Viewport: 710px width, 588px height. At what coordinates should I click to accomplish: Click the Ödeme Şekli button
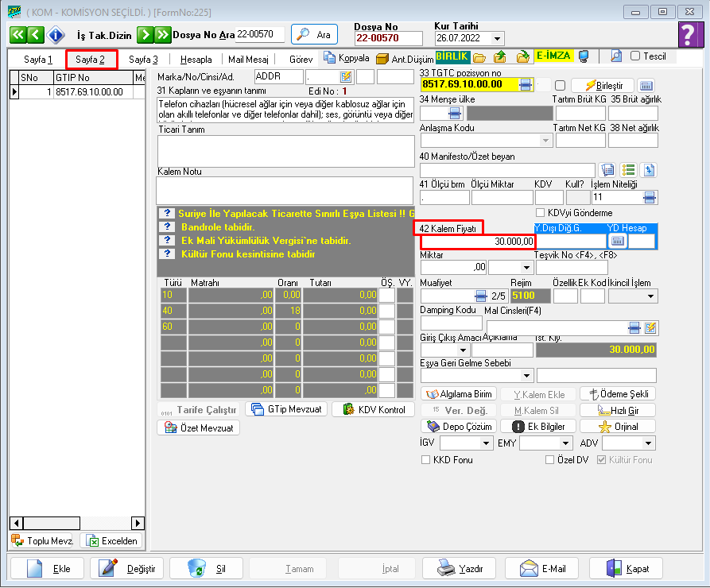tap(618, 394)
